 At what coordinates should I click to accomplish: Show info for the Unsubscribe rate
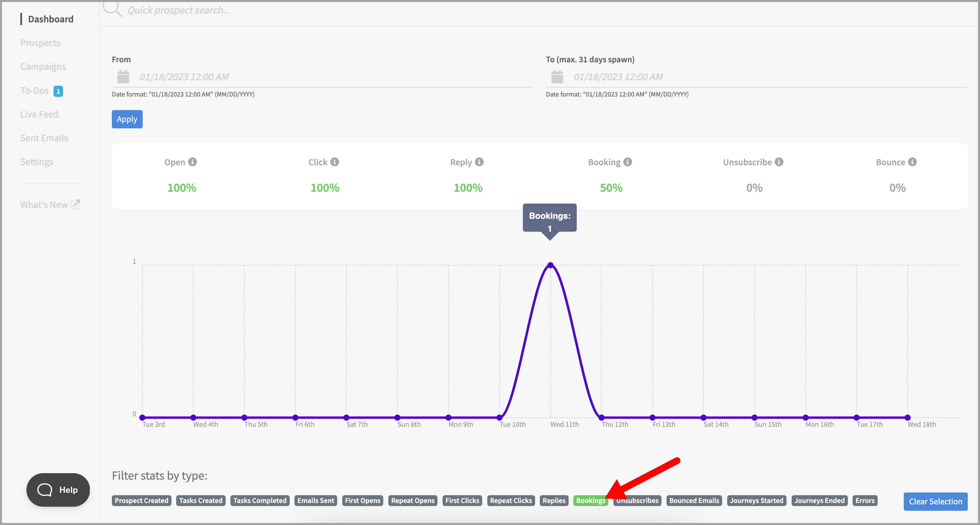tap(779, 162)
